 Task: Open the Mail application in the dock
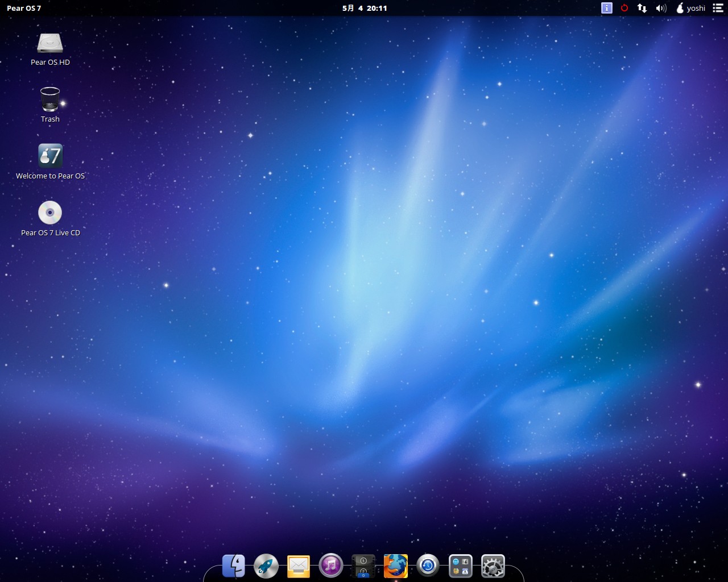point(298,566)
